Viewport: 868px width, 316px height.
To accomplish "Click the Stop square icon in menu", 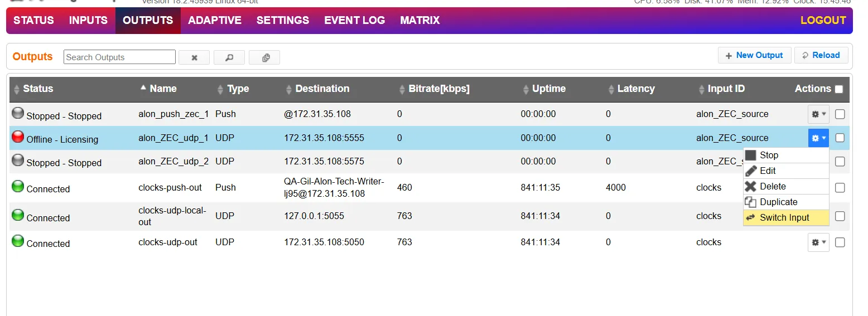I will [751, 155].
